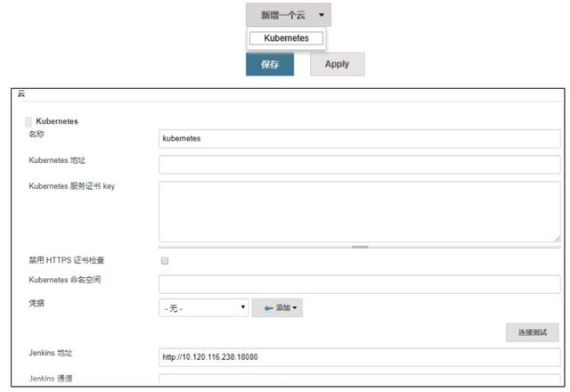570x392 pixels.
Task: Click the 云 section title
Action: pyautogui.click(x=21, y=94)
